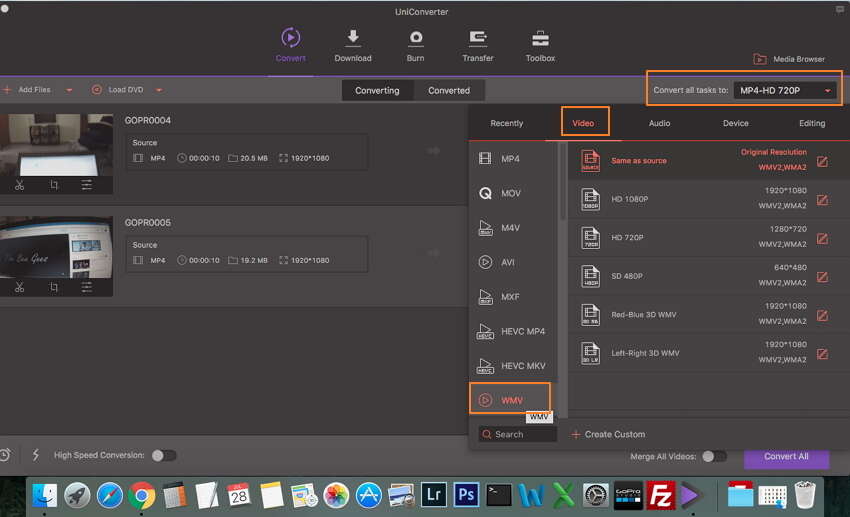Edit the SD 480P preset settings

(822, 277)
